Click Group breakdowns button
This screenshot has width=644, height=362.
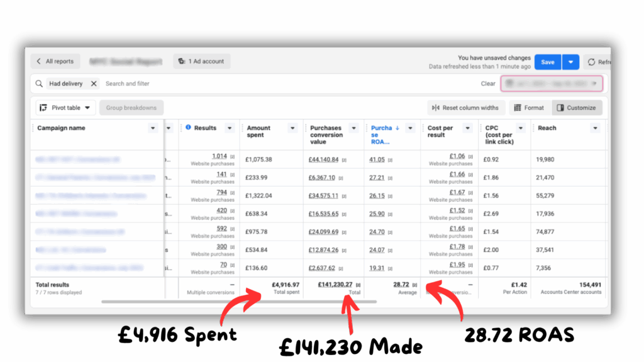[x=131, y=107]
